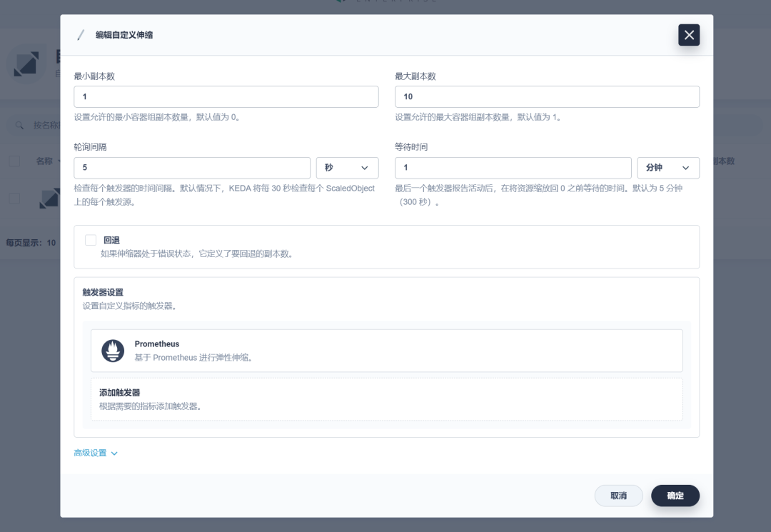Open the sort arrow next to 名称 column
Image resolution: width=771 pixels, height=532 pixels.
coord(59,161)
